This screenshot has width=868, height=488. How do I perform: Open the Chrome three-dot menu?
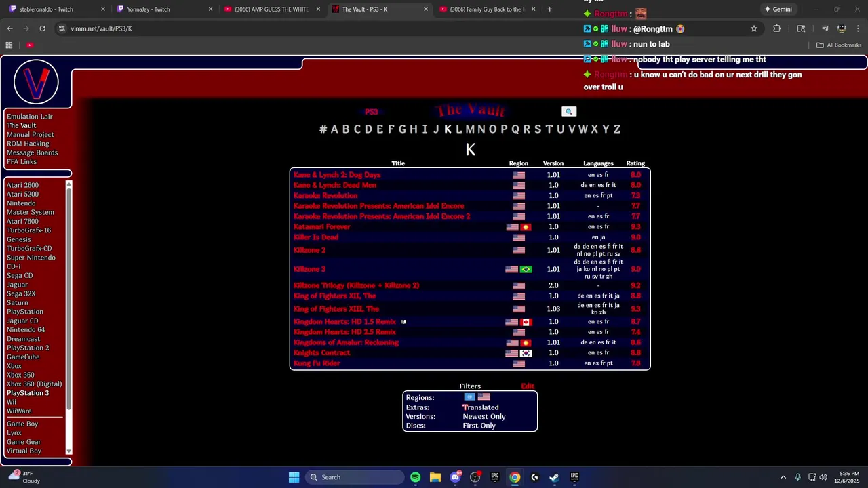coord(857,28)
